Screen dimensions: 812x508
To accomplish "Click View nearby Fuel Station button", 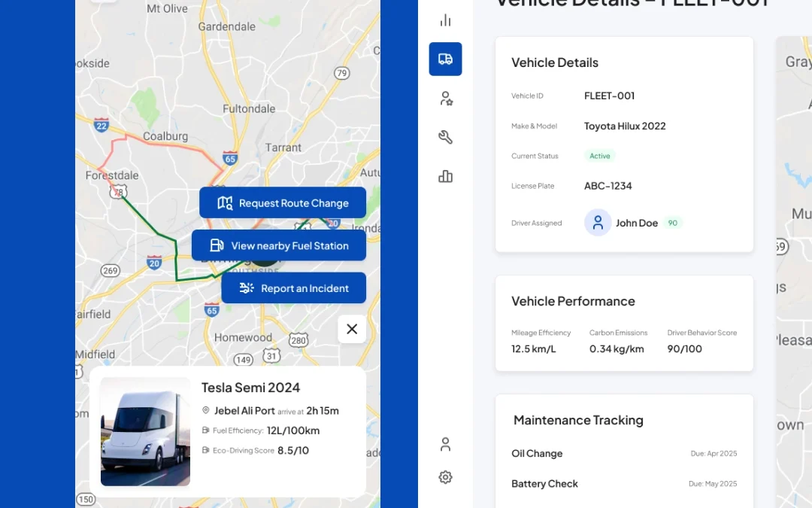I will [279, 245].
